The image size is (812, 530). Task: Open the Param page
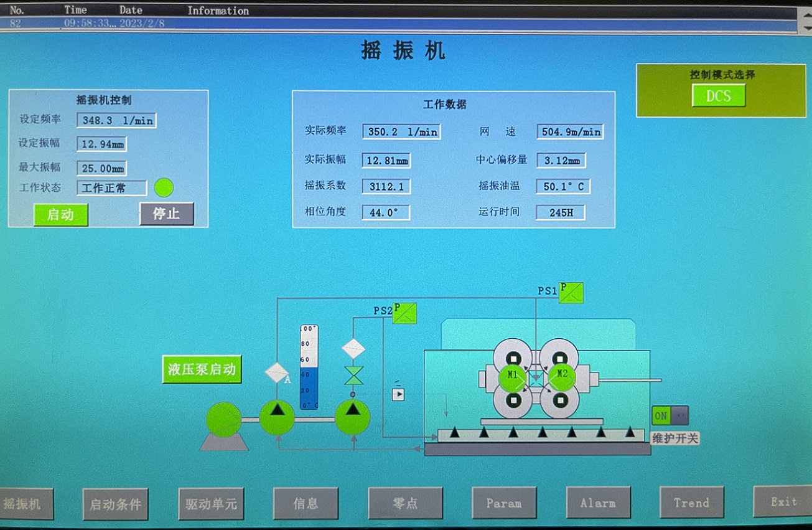coord(504,503)
